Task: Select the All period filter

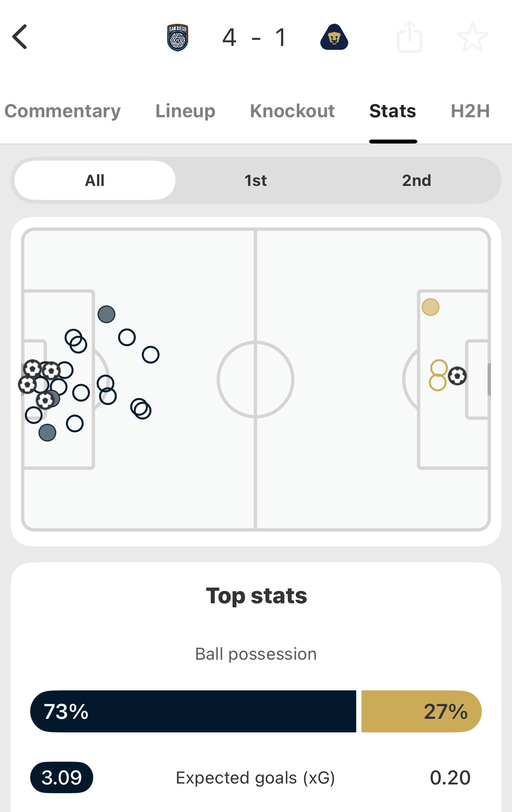Action: (95, 180)
